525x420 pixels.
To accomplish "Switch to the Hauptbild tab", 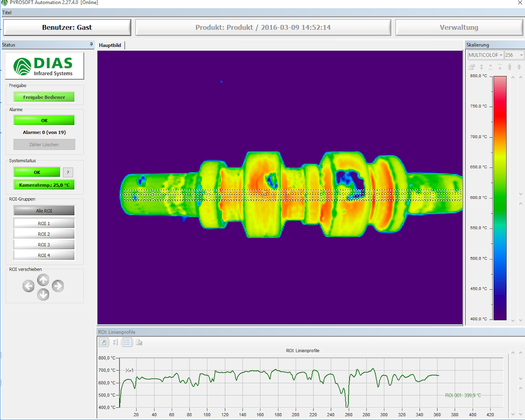I will coord(111,45).
